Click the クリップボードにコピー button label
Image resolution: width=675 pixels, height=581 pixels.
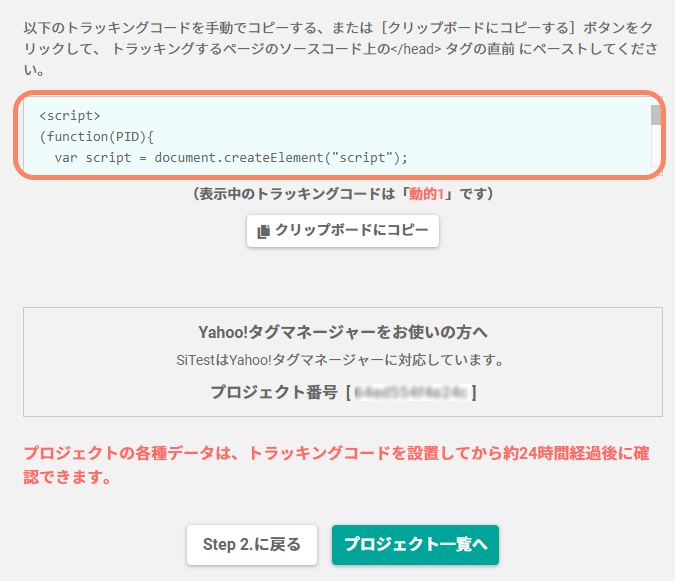[352, 230]
